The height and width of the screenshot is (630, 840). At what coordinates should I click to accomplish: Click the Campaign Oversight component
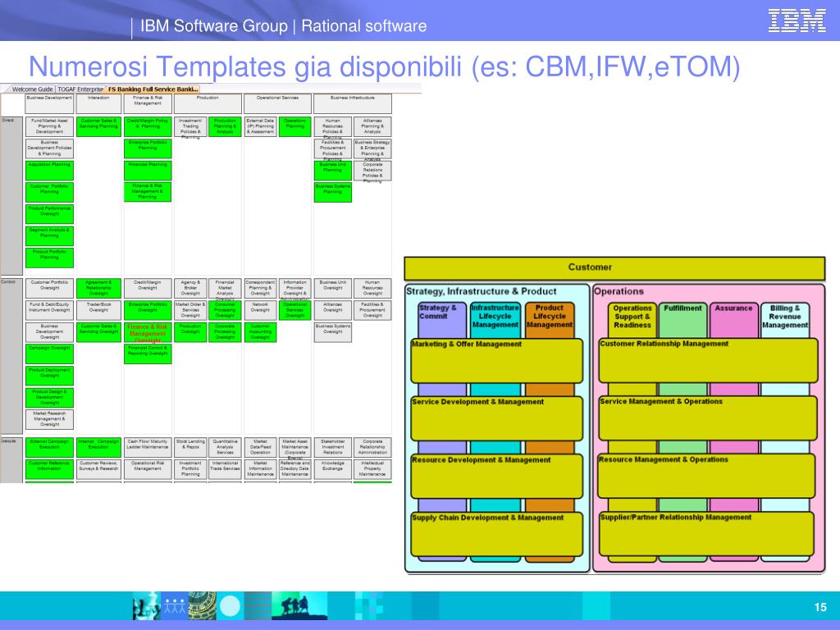pos(49,354)
